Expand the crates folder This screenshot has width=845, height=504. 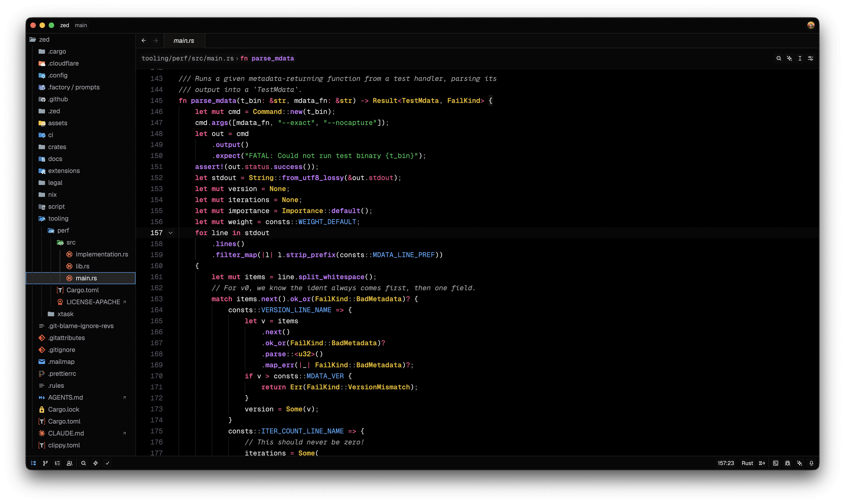[81, 147]
